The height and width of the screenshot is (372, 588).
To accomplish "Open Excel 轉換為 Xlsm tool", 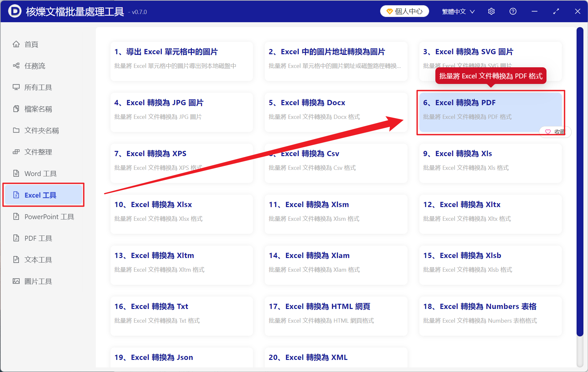I will coord(336,214).
